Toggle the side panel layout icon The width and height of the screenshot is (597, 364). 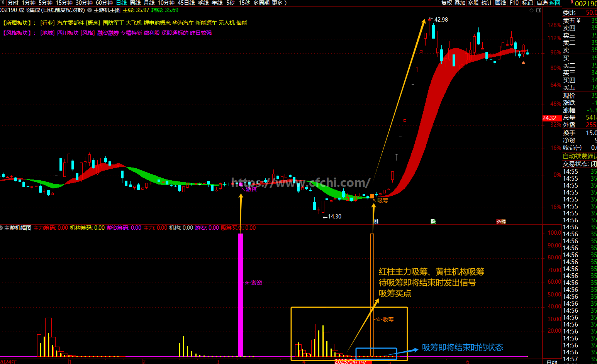pos(539,10)
